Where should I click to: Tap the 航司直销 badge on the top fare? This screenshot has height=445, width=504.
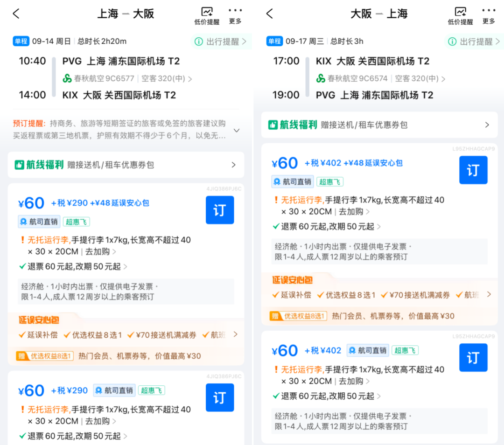pos(39,222)
